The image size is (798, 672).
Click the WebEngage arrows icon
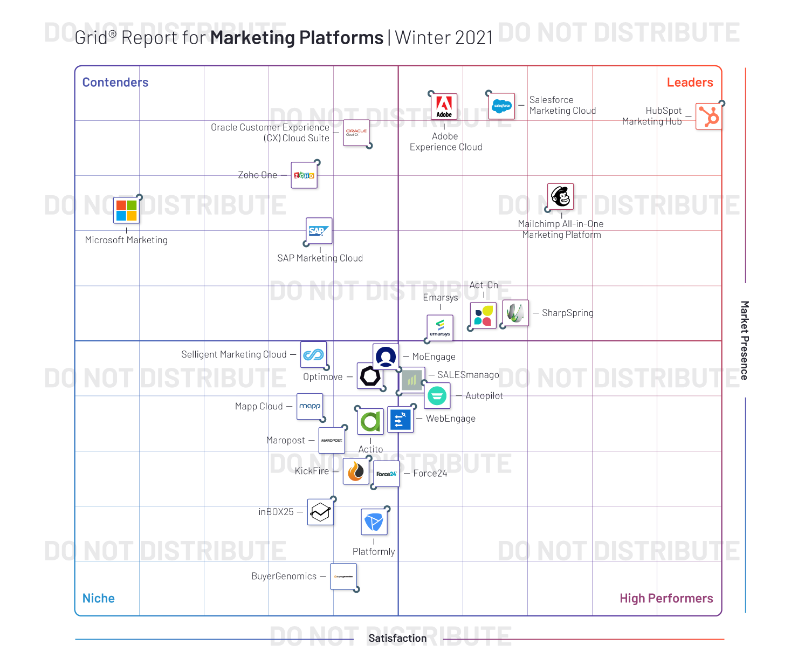[400, 419]
